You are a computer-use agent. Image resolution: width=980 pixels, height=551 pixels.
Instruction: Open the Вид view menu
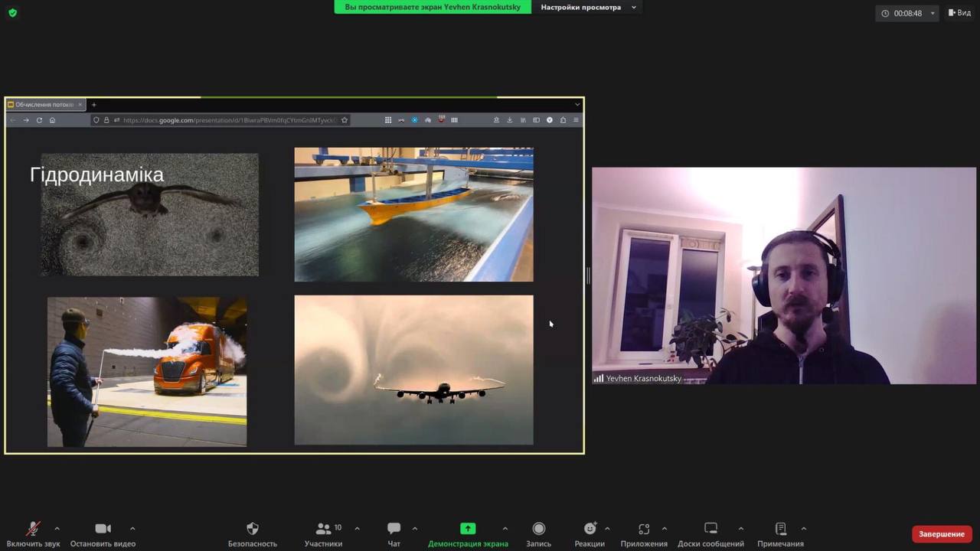click(959, 13)
